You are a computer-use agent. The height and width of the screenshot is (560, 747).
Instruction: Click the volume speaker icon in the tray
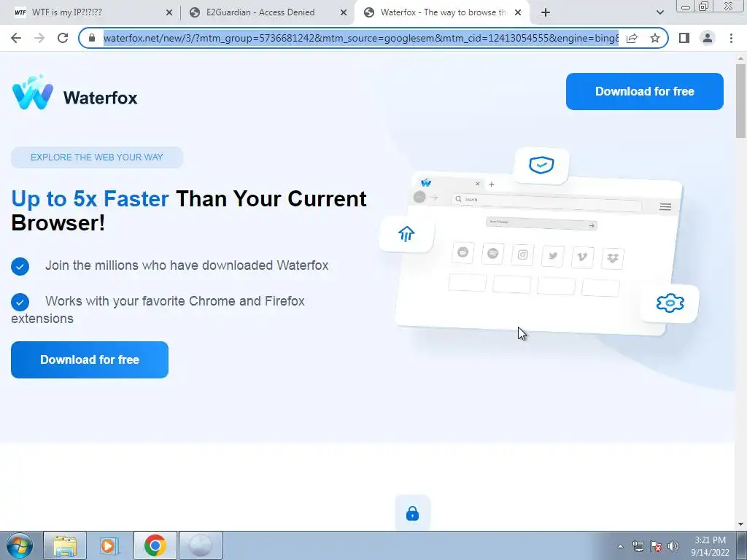[673, 546]
